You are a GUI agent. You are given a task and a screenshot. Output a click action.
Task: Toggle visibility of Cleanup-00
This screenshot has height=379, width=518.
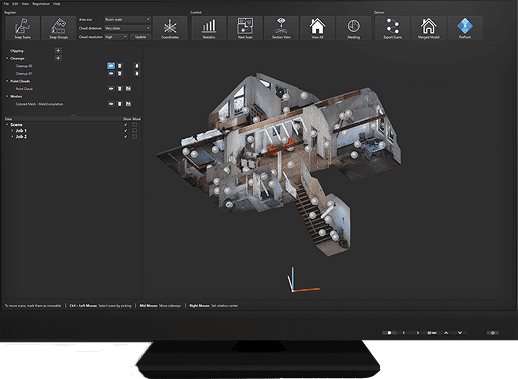pyautogui.click(x=111, y=66)
